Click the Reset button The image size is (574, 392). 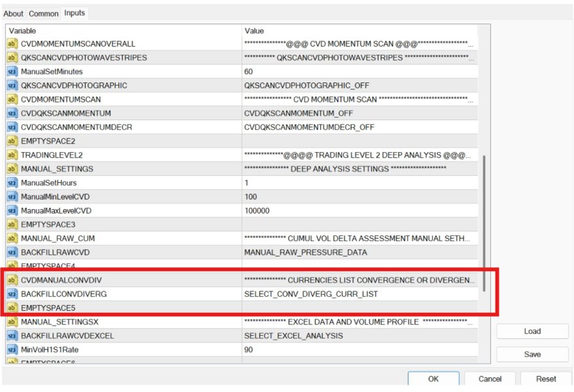(x=546, y=378)
